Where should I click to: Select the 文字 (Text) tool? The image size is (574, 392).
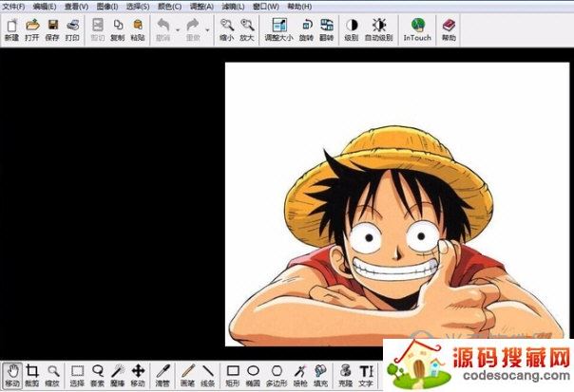[366, 375]
